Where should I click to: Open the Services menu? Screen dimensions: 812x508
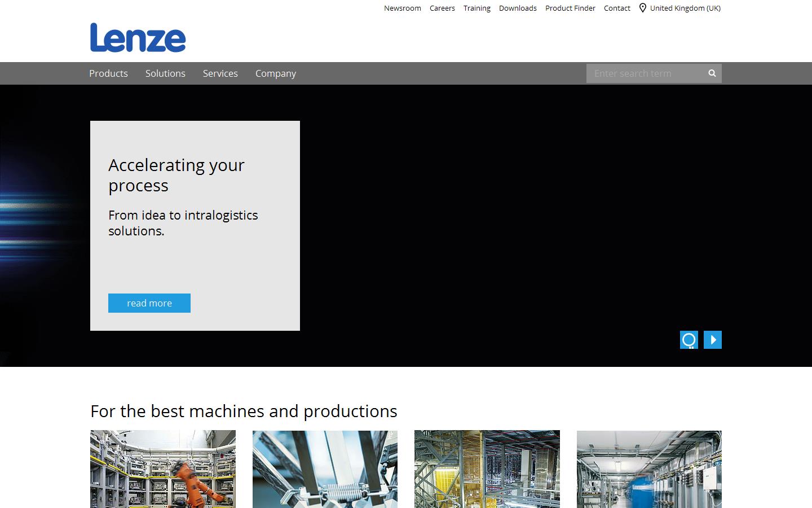[220, 73]
